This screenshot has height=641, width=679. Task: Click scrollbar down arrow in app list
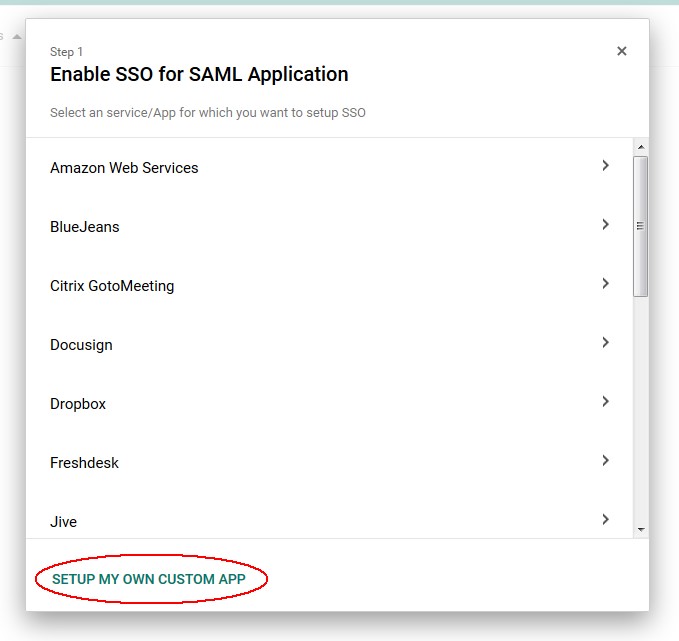coord(641,529)
